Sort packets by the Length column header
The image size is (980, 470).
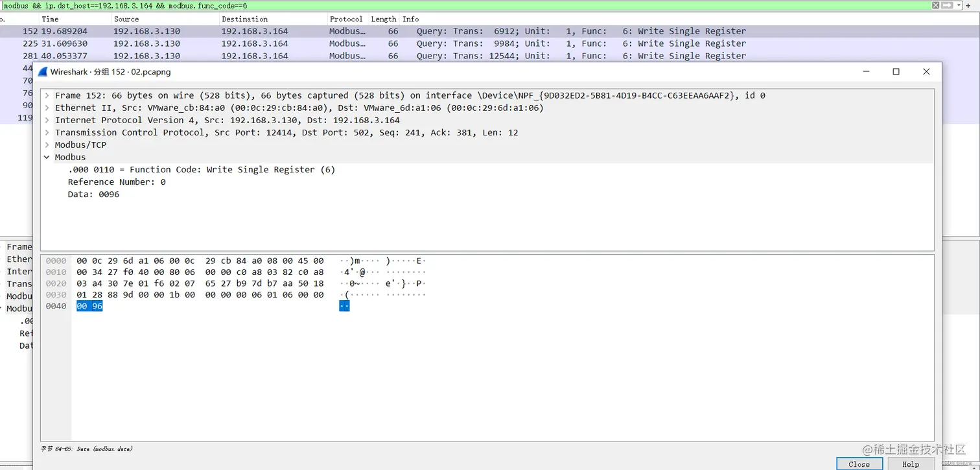[384, 19]
